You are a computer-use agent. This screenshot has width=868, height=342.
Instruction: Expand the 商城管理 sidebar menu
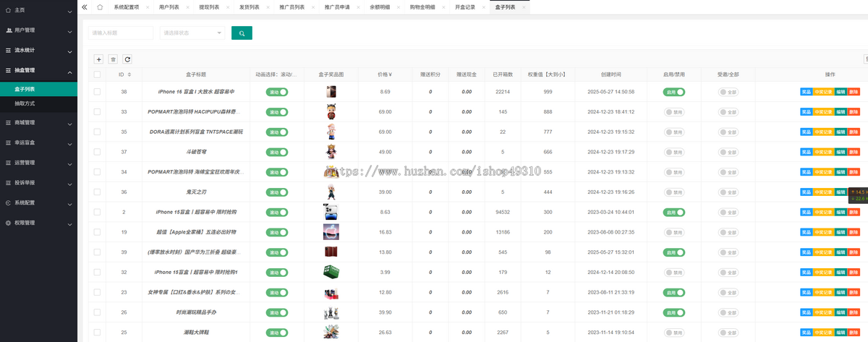(x=39, y=122)
